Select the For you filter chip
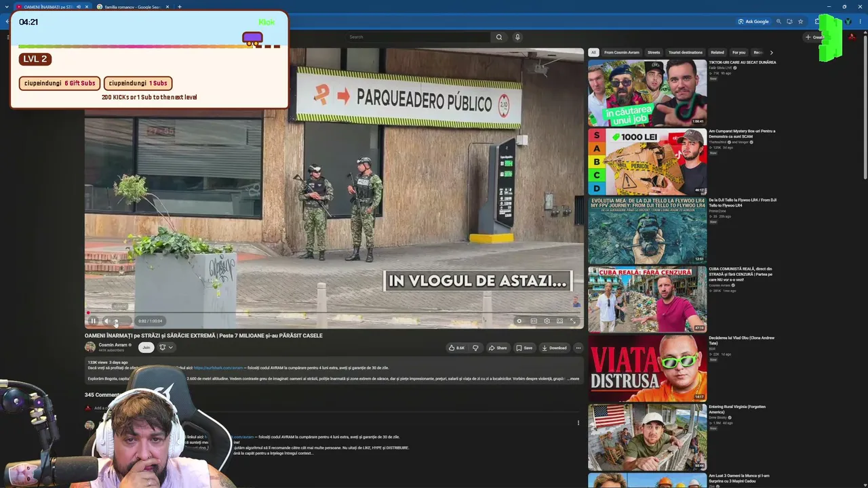Image resolution: width=868 pixels, height=488 pixels. tap(739, 52)
